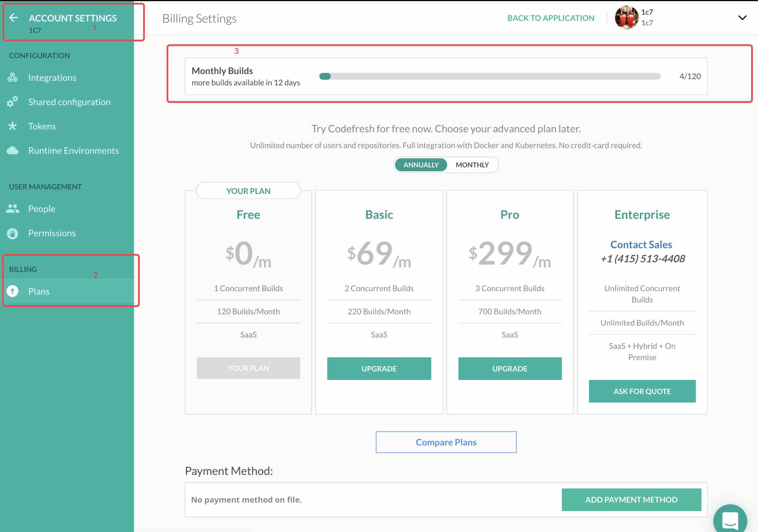Screen dimensions: 758x532
Task: Click the Shared configuration gears icon
Action: (x=12, y=102)
